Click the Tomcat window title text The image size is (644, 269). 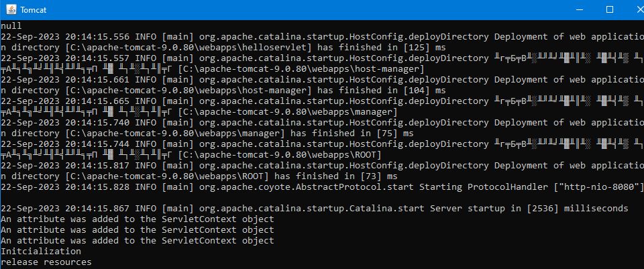pos(34,10)
